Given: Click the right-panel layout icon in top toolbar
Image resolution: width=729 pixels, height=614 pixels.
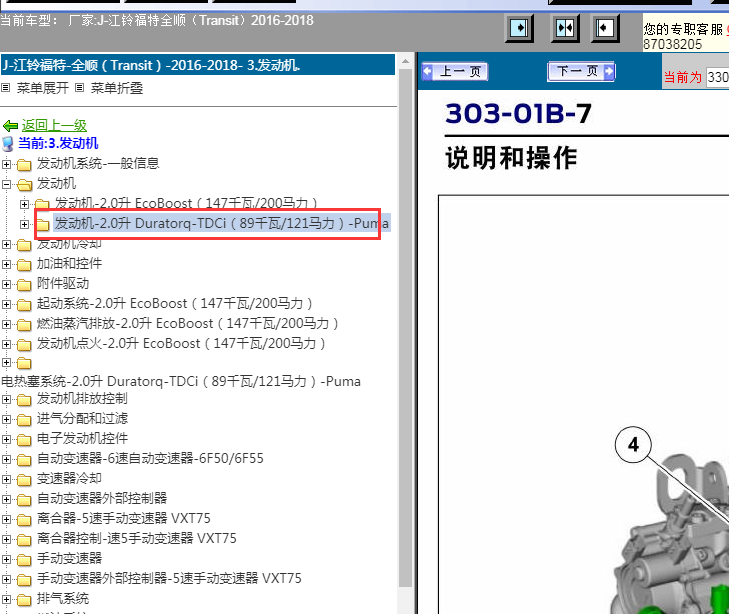Looking at the screenshot, I should coord(605,28).
